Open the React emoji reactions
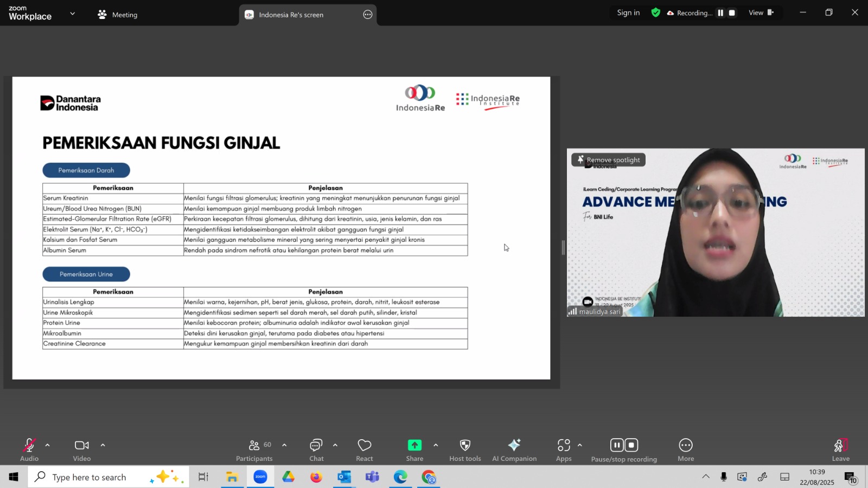Image resolution: width=868 pixels, height=488 pixels. tap(364, 450)
